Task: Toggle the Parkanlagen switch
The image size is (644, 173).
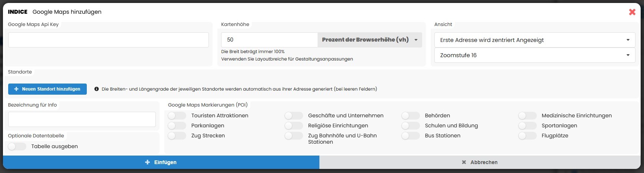Action: click(177, 126)
